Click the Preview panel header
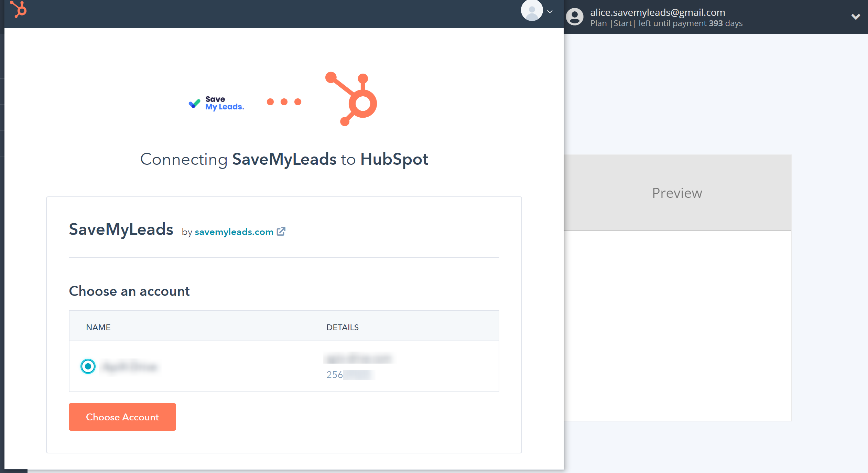 click(677, 193)
